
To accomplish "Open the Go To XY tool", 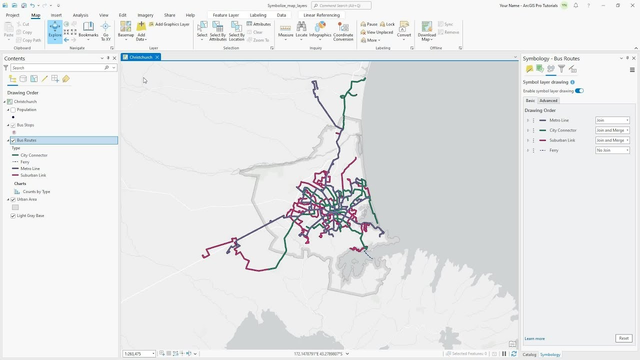I will (x=106, y=31).
